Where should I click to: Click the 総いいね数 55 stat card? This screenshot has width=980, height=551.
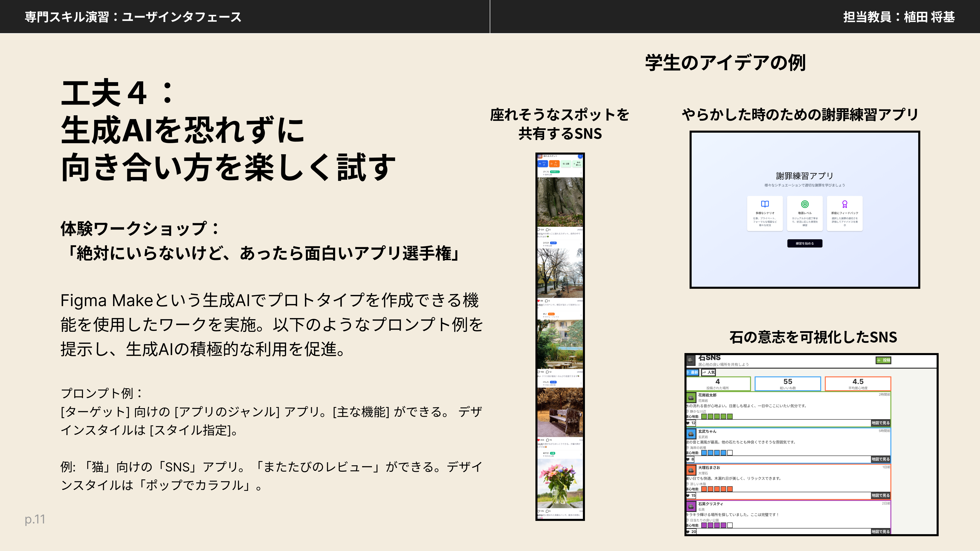click(788, 384)
